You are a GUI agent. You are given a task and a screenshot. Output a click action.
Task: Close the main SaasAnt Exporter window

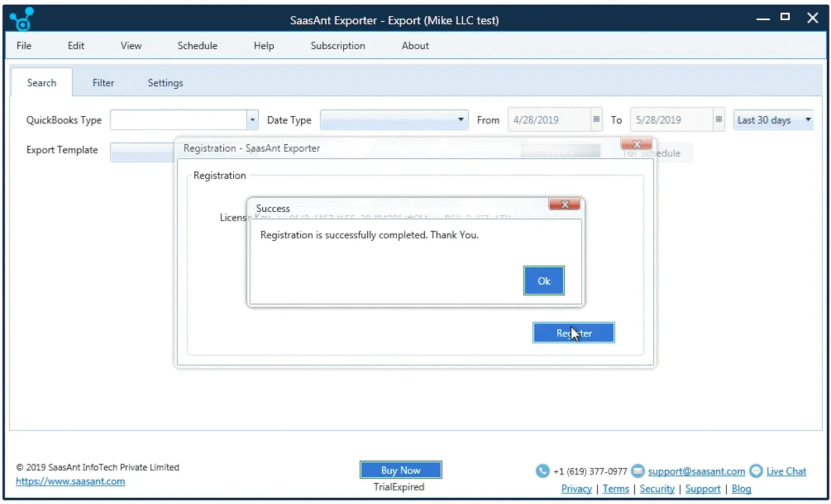click(813, 18)
